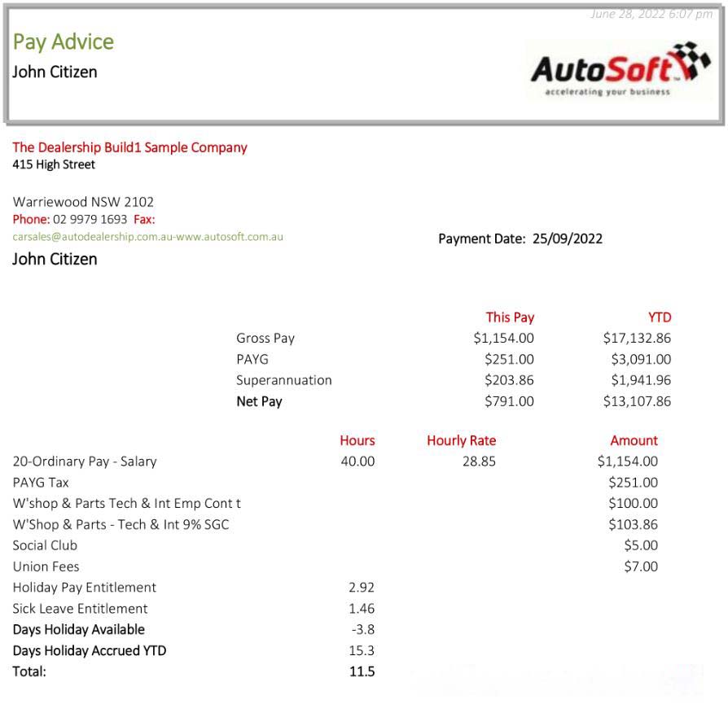This screenshot has height=704, width=728.
Task: Select the Hourly Rate column header
Action: point(461,440)
